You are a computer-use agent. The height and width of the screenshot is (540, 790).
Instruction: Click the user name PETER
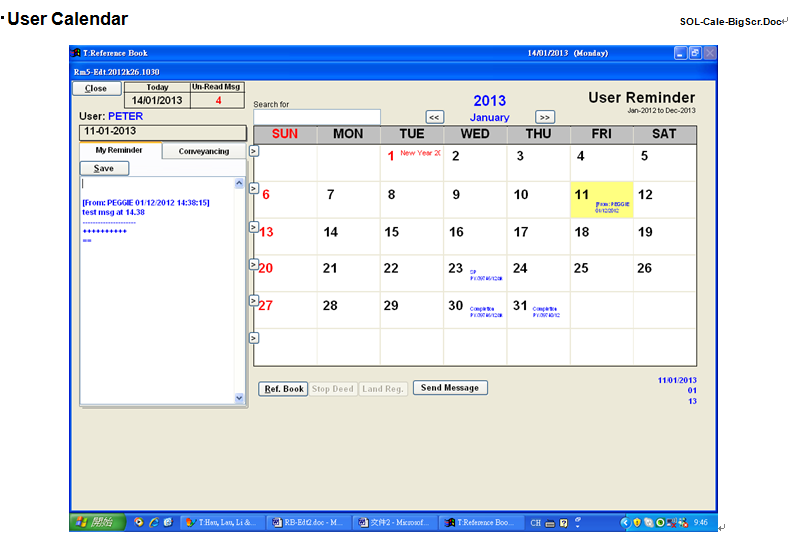[x=125, y=116]
